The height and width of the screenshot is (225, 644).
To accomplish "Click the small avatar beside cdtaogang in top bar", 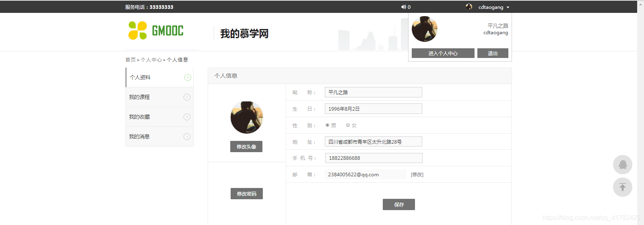I will click(469, 7).
